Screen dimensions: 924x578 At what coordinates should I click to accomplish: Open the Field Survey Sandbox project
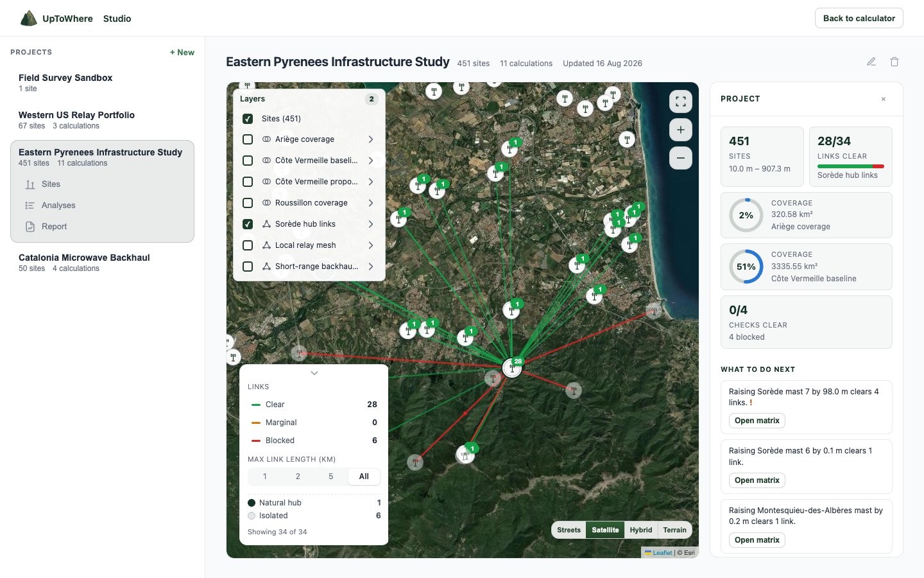102,83
